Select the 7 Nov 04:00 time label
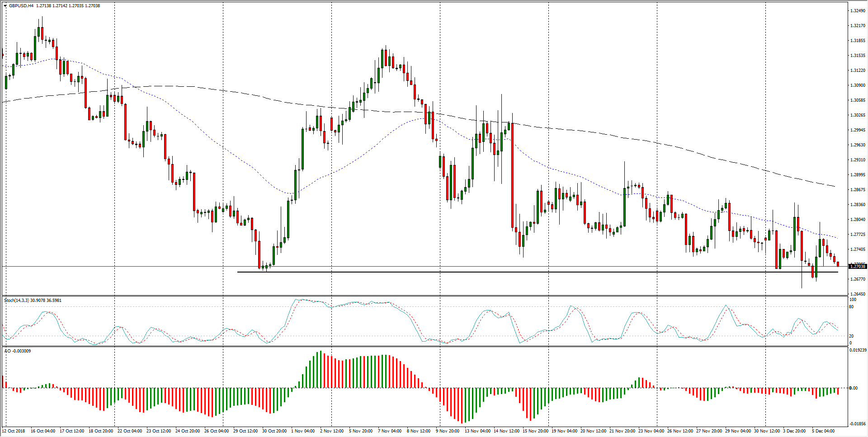Screen dimensions: 868x437 pyautogui.click(x=390, y=431)
